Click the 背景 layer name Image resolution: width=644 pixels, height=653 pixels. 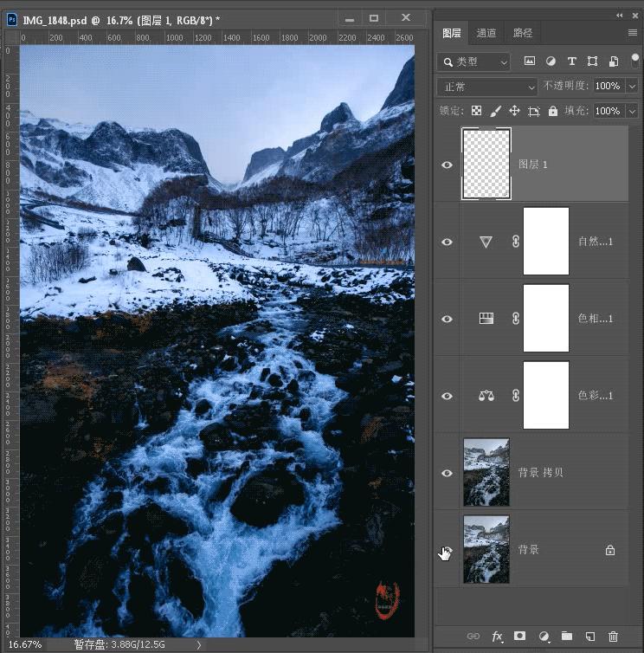tap(528, 549)
